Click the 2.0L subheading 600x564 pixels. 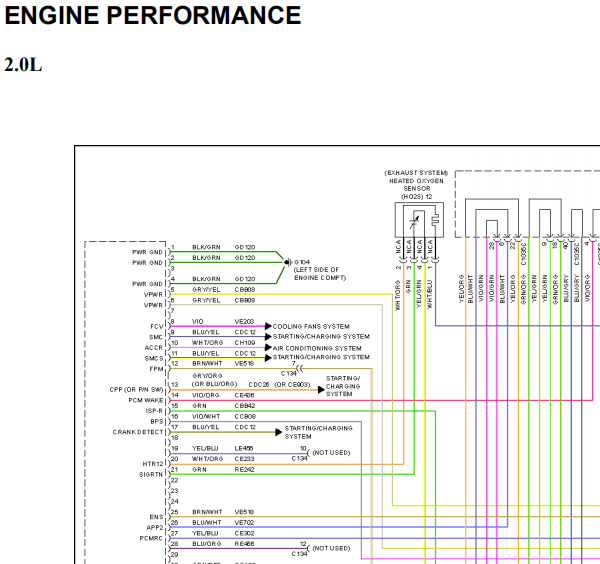coord(23,65)
